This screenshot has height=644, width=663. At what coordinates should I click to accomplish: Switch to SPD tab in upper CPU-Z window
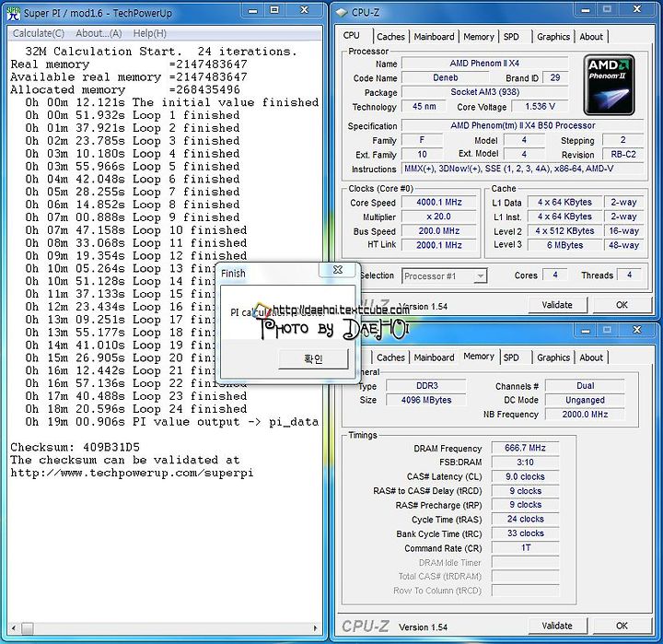[511, 37]
